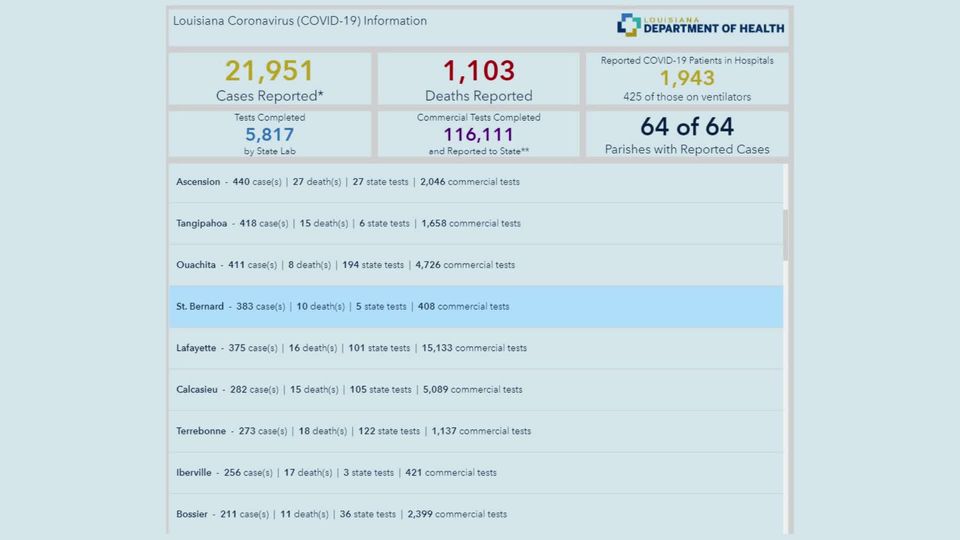Click the 21,951 Cases Reported tile
The image size is (960, 540).
click(x=269, y=79)
